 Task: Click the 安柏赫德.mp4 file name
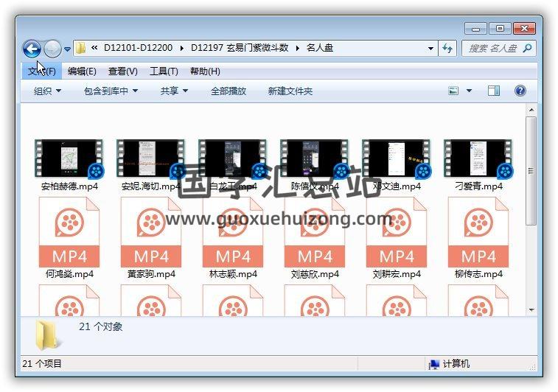coord(69,186)
